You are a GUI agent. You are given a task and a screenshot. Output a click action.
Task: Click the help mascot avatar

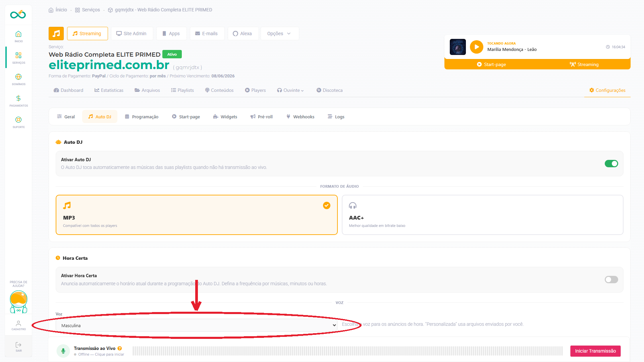pyautogui.click(x=18, y=302)
